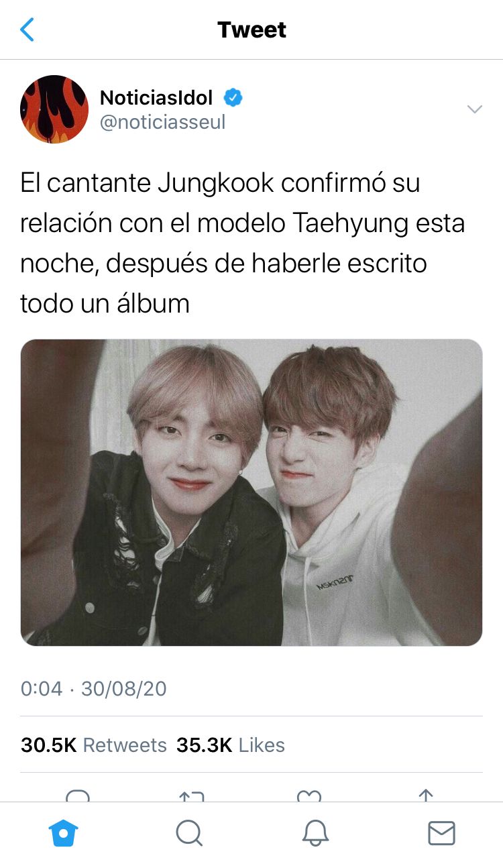View the 35.3K Likes list
This screenshot has width=503, height=868.
tap(231, 745)
